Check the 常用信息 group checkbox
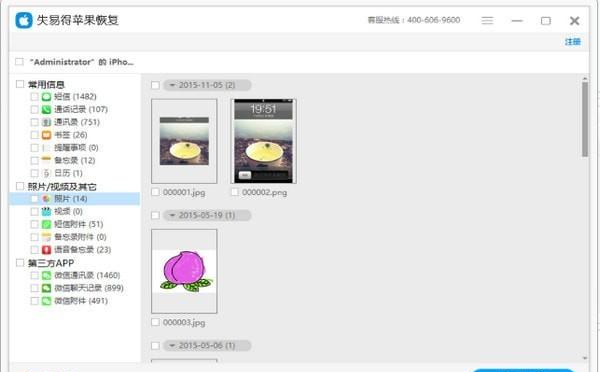Image resolution: width=600 pixels, height=372 pixels. tap(20, 84)
